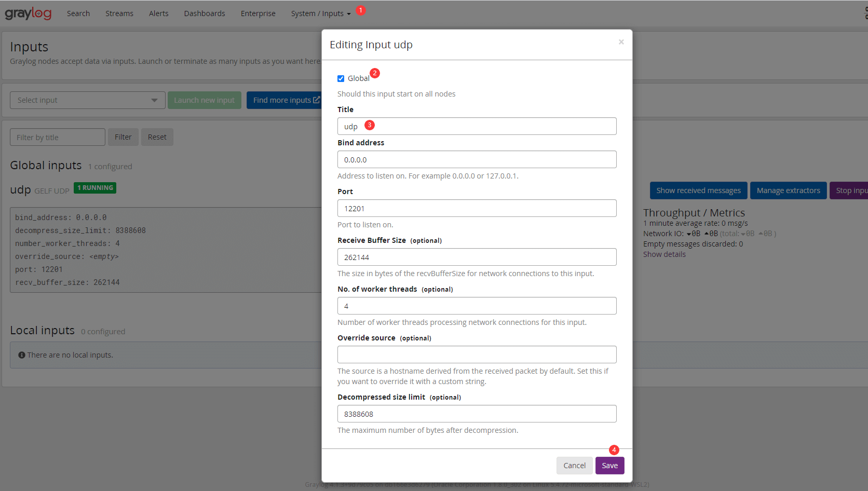Select 'decompress_size_limit: 8388608' line
This screenshot has width=868, height=491.
click(80, 230)
